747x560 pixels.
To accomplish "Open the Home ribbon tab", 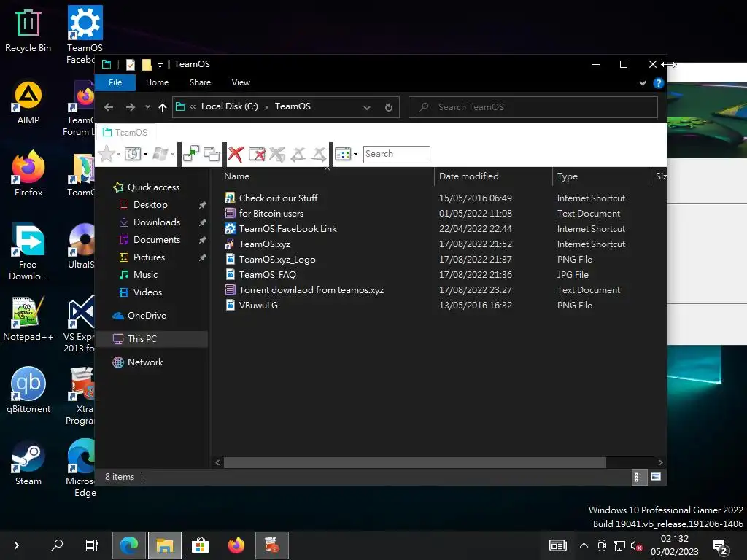I will [158, 82].
